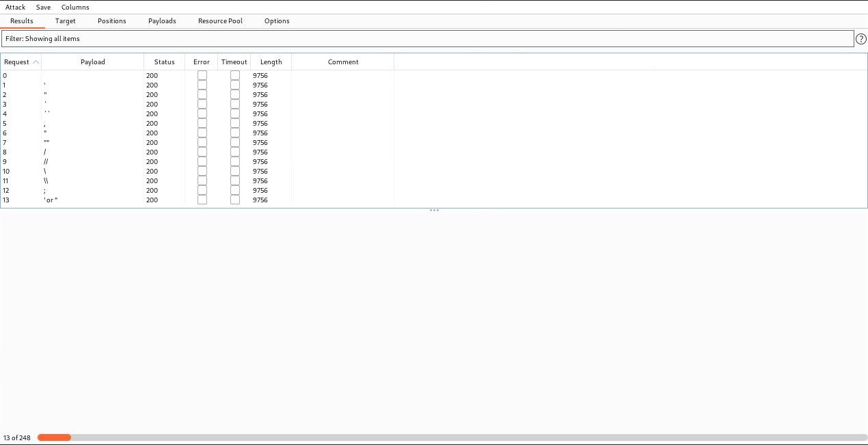Viewport: 868px width, 445px height.
Task: Go to the Options tab
Action: pyautogui.click(x=277, y=21)
